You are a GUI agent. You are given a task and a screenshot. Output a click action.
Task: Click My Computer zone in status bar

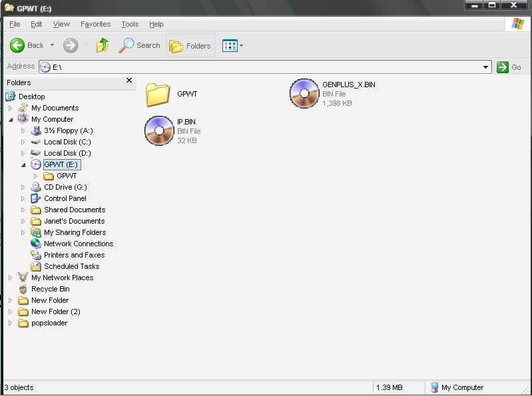pyautogui.click(x=457, y=387)
